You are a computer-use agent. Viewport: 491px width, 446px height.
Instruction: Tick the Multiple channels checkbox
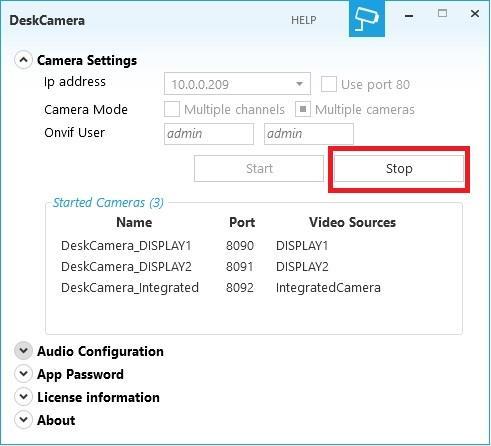(172, 109)
